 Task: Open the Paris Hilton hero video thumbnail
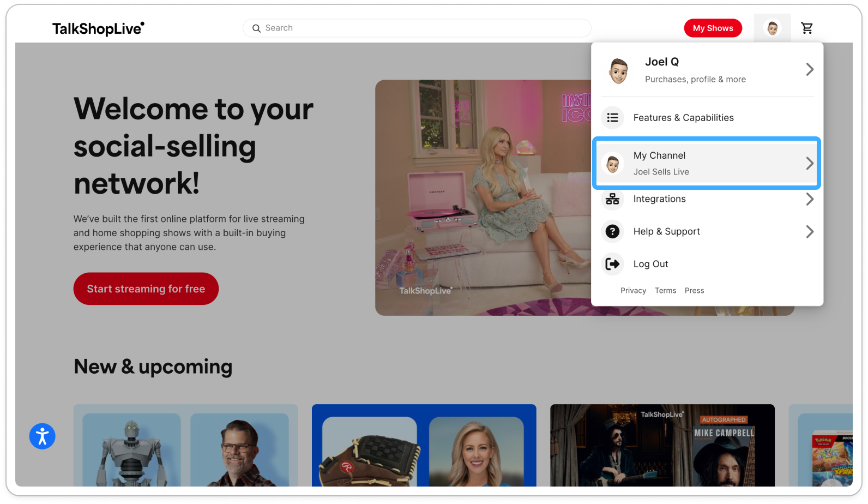(483, 197)
